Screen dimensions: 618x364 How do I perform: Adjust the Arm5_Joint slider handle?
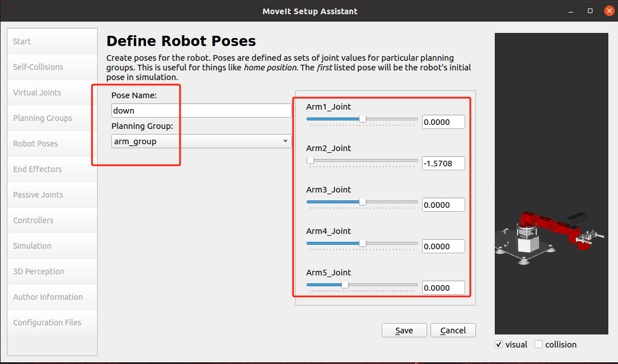coord(345,285)
